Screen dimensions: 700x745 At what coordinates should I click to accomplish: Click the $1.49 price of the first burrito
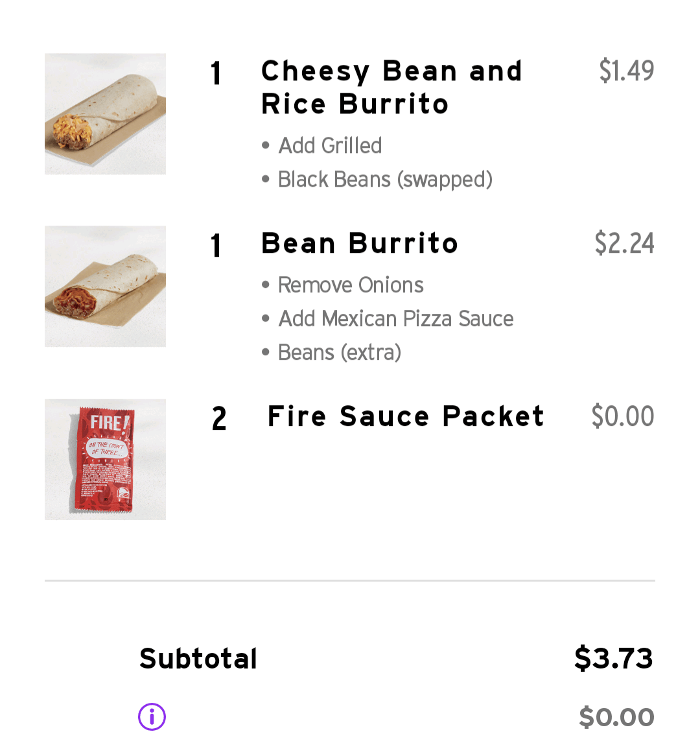626,71
